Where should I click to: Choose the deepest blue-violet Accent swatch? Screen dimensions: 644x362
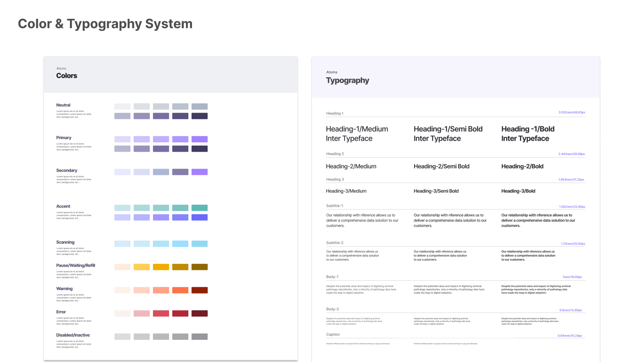[x=200, y=217]
